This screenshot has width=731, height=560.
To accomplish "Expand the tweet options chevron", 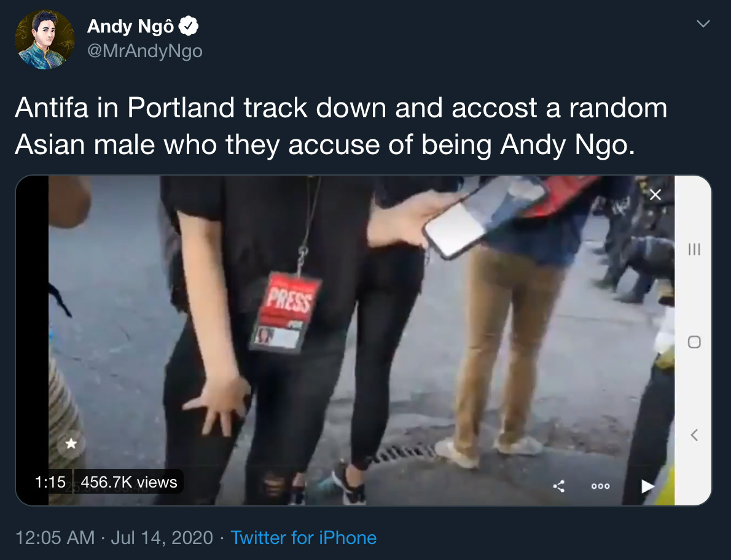I will click(x=703, y=23).
